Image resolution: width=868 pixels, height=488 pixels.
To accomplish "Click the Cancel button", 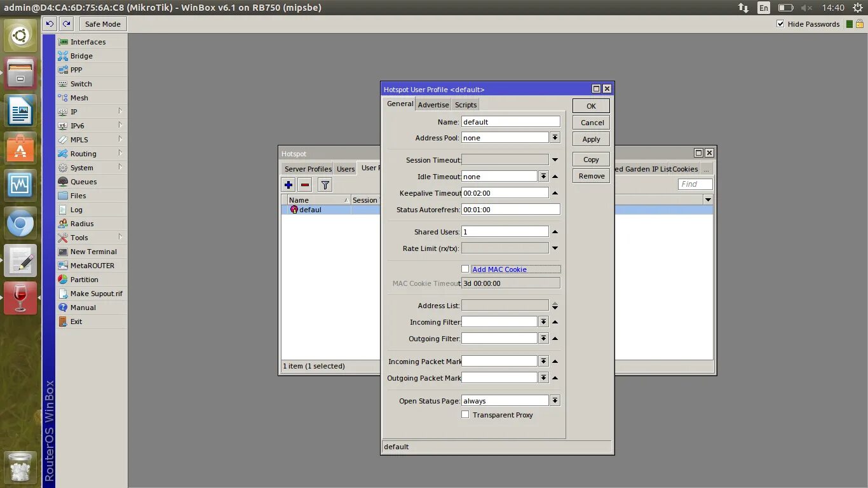I will pos(591,123).
